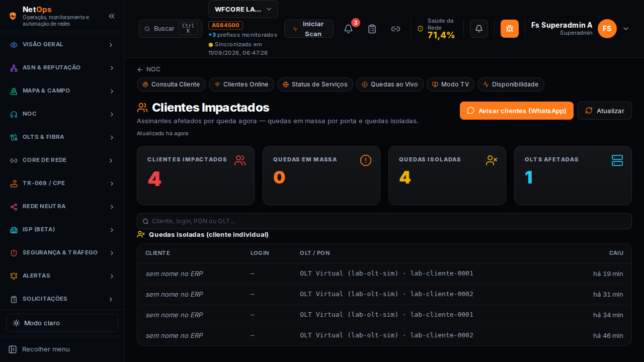The height and width of the screenshot is (362, 644).
Task: Click the Quedas Isoladas user-x icon
Action: [x=492, y=160]
